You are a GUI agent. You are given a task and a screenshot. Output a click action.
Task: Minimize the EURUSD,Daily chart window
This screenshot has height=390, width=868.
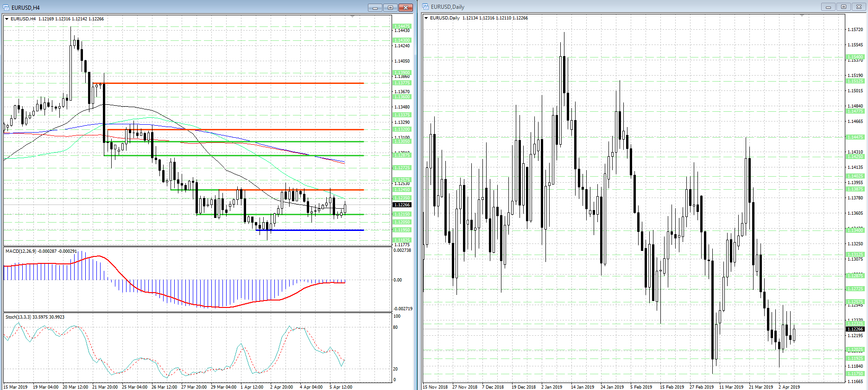point(828,6)
